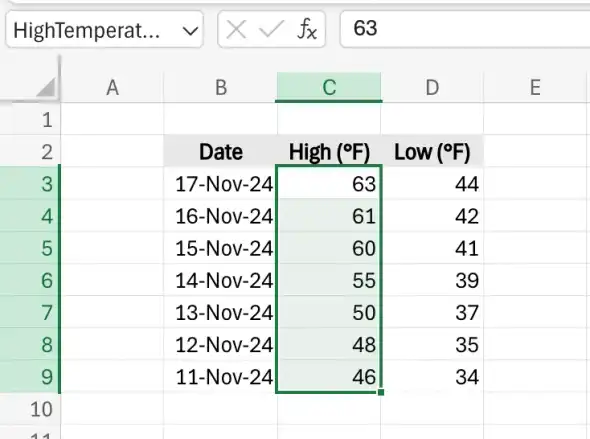Click the Insert Function fx icon
The width and height of the screenshot is (590, 439).
(x=307, y=29)
